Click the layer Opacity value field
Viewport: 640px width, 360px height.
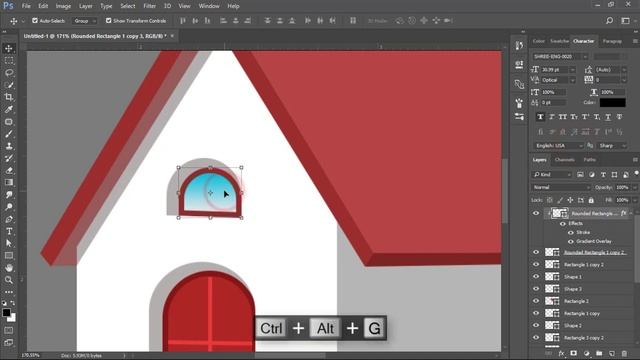coord(622,187)
